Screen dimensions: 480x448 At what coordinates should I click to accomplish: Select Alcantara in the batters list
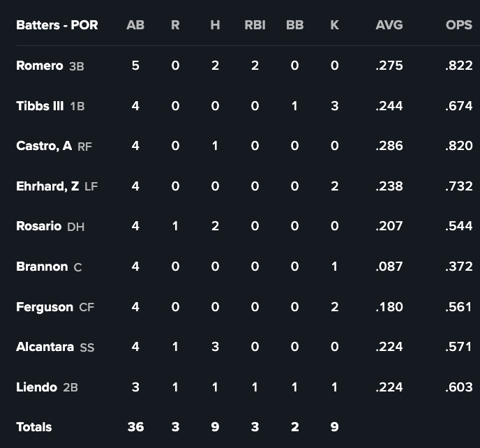45,347
